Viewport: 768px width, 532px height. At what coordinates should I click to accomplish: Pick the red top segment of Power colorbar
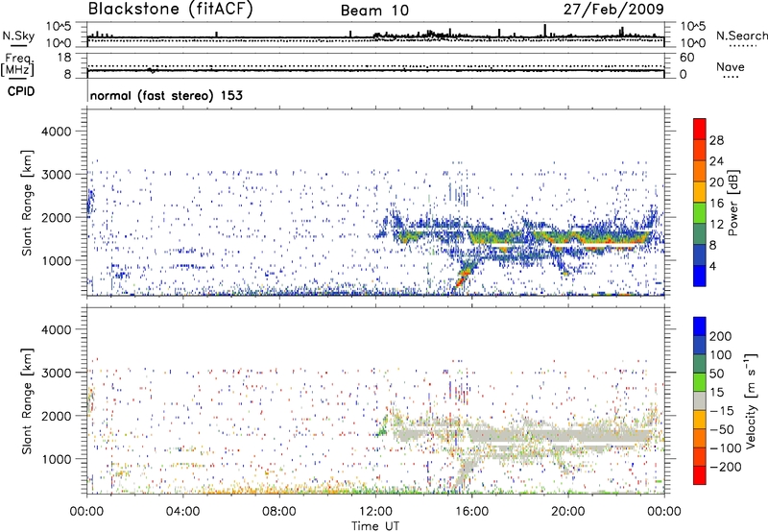click(700, 130)
